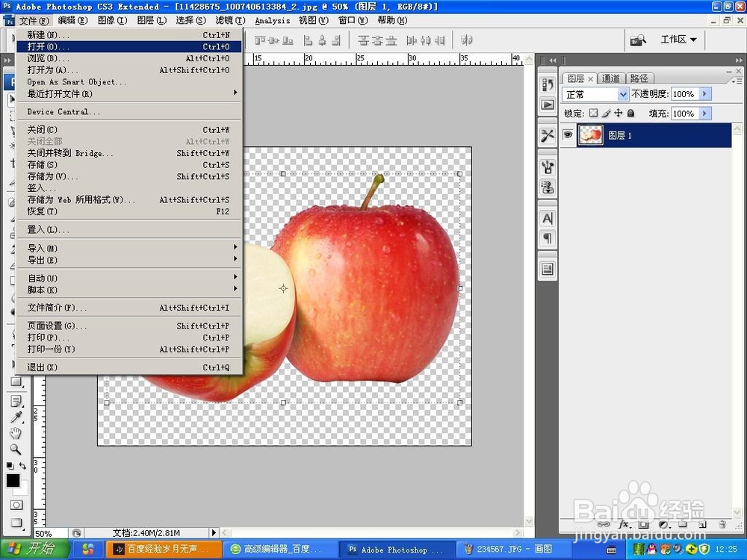This screenshot has width=747, height=560.
Task: Swap foreground and background colors
Action: [x=22, y=466]
